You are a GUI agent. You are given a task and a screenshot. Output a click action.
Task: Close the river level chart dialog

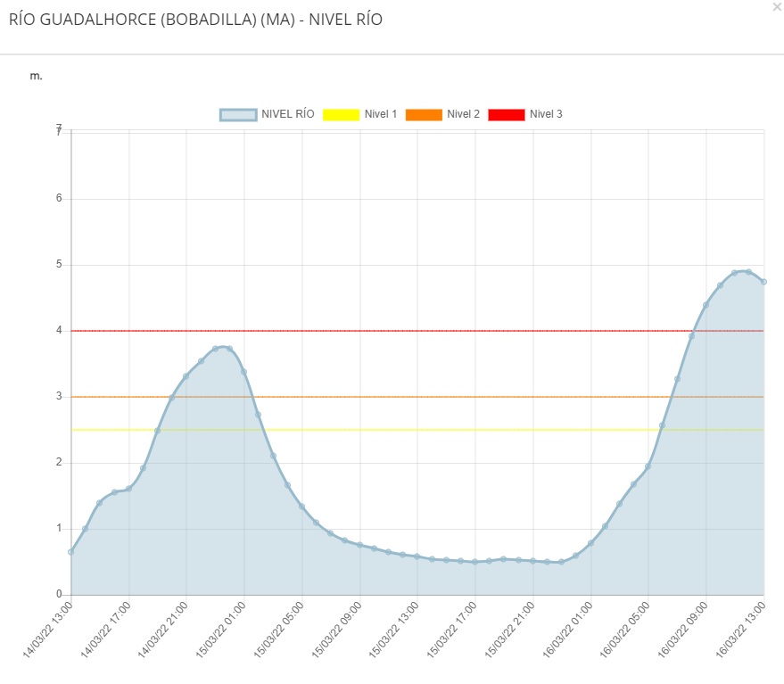click(778, 7)
